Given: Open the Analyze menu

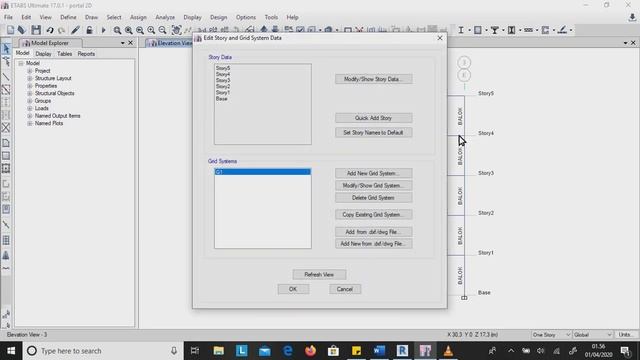Looking at the screenshot, I should coord(165,17).
